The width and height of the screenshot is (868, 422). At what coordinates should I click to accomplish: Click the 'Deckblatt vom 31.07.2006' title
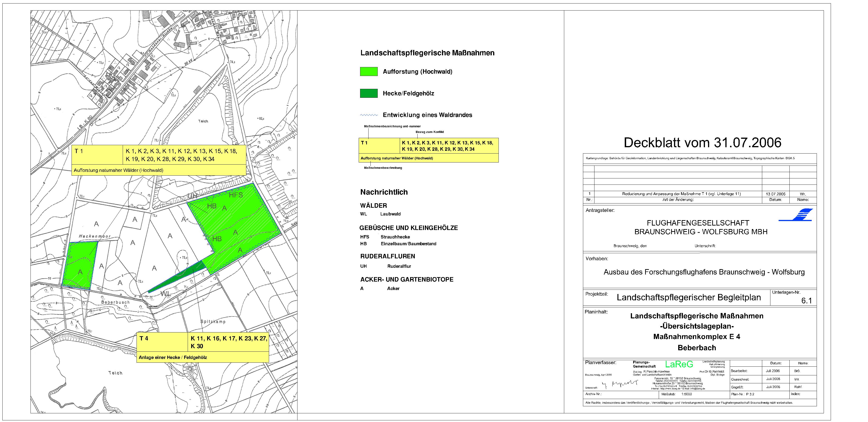pos(703,143)
